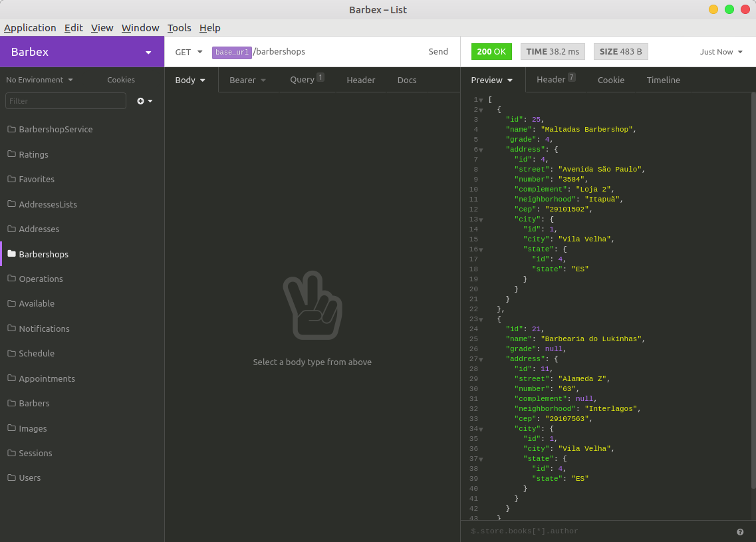The width and height of the screenshot is (756, 542).
Task: Open the Just Now history dropdown
Action: [x=721, y=52]
